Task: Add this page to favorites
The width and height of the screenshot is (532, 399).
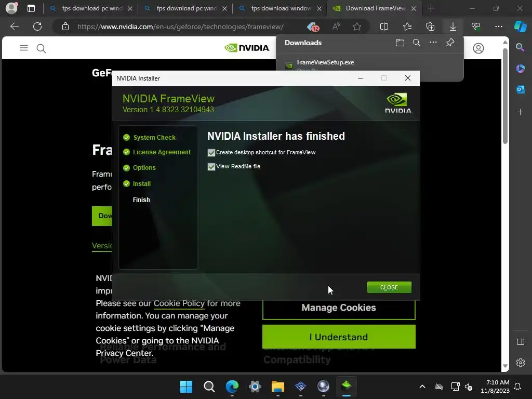Action: click(356, 26)
